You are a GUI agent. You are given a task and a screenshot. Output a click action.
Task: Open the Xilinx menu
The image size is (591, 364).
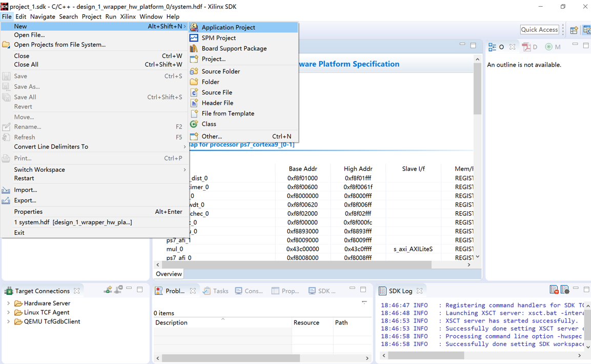128,16
